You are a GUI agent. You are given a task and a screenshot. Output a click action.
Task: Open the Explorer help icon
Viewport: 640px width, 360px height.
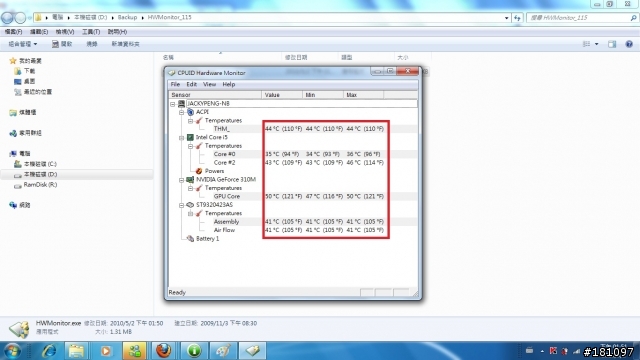click(x=629, y=44)
